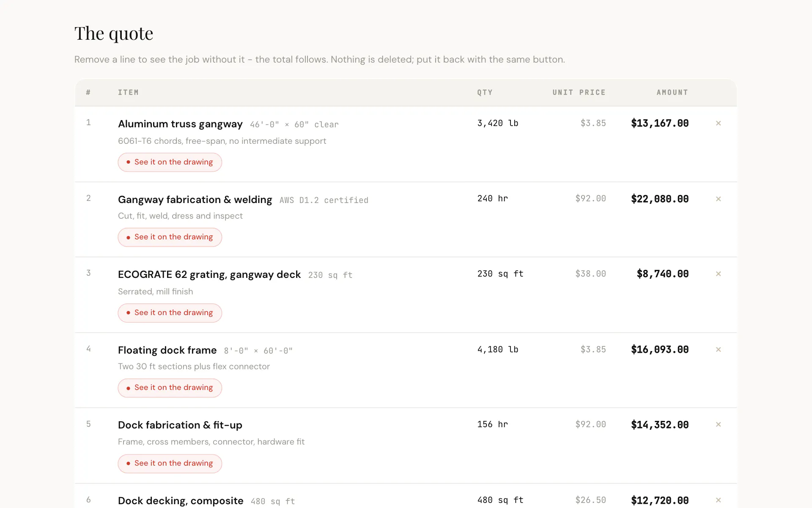Click the Floating dock frame title
The image size is (812, 508).
tap(167, 350)
